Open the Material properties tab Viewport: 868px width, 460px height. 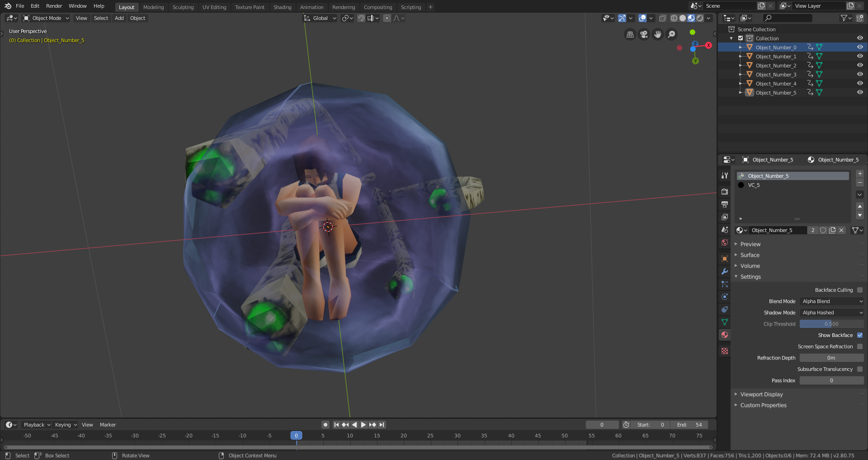pyautogui.click(x=725, y=335)
